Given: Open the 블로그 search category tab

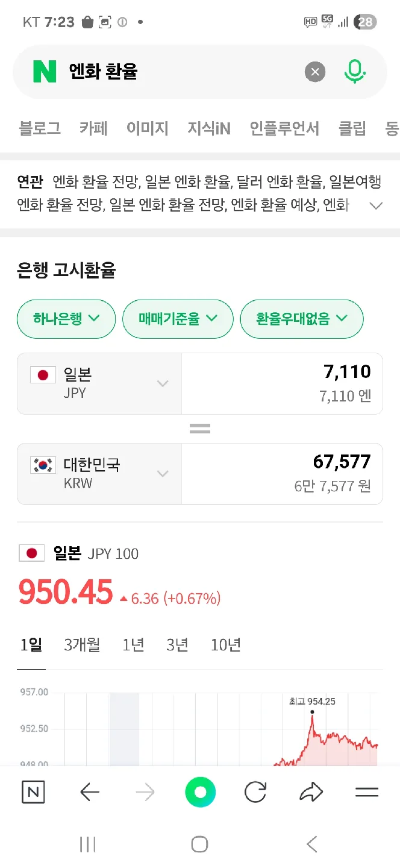Looking at the screenshot, I should pyautogui.click(x=40, y=128).
